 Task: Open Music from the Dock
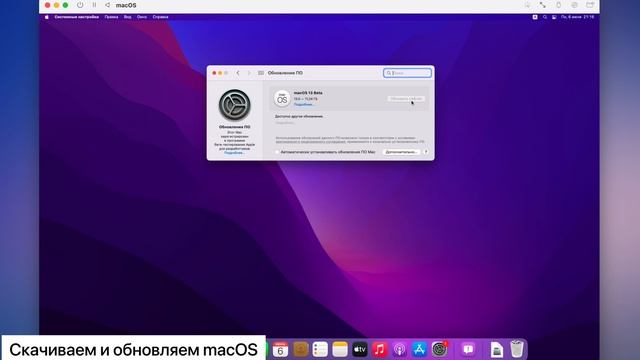coord(380,349)
